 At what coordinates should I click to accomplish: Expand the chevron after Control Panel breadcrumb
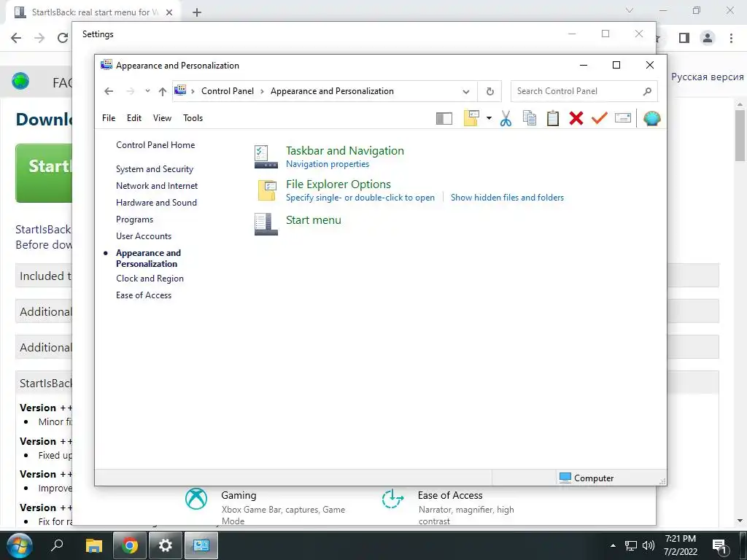[262, 91]
